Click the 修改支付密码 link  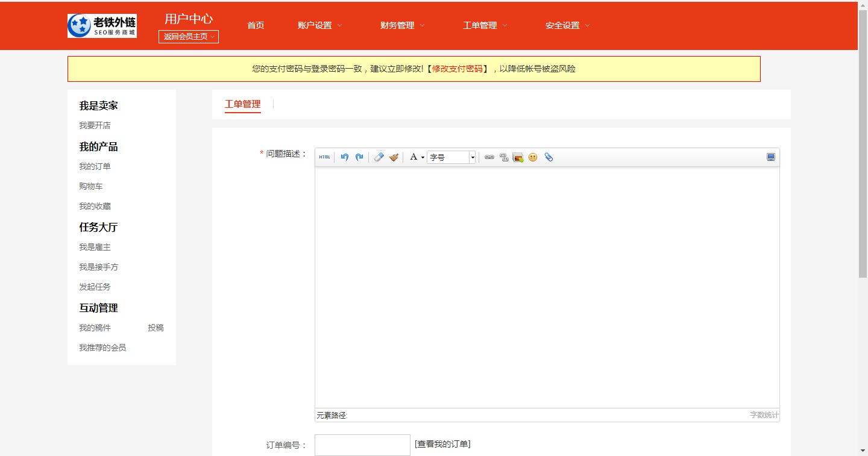click(457, 69)
